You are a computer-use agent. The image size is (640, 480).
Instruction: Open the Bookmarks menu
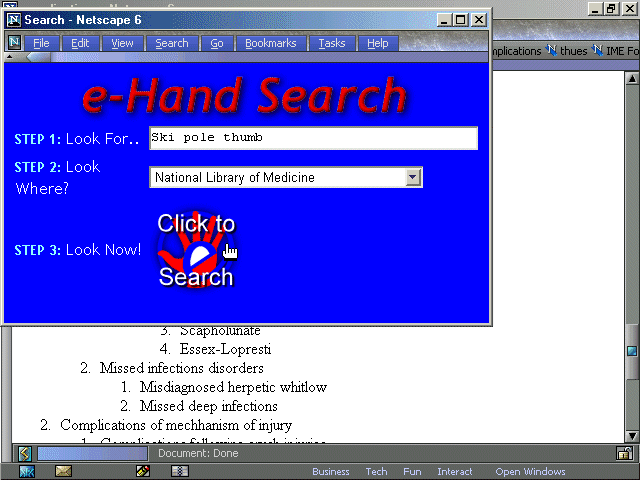(270, 43)
